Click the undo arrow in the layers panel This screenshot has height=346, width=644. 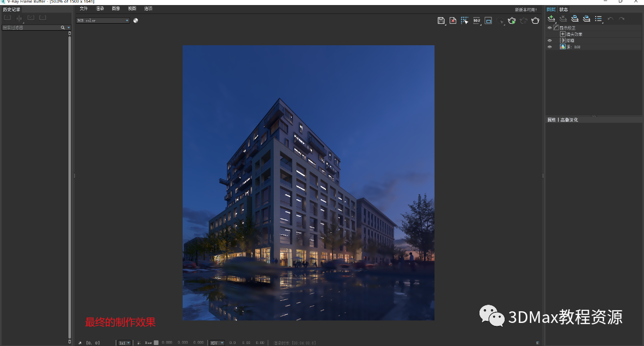pos(610,19)
